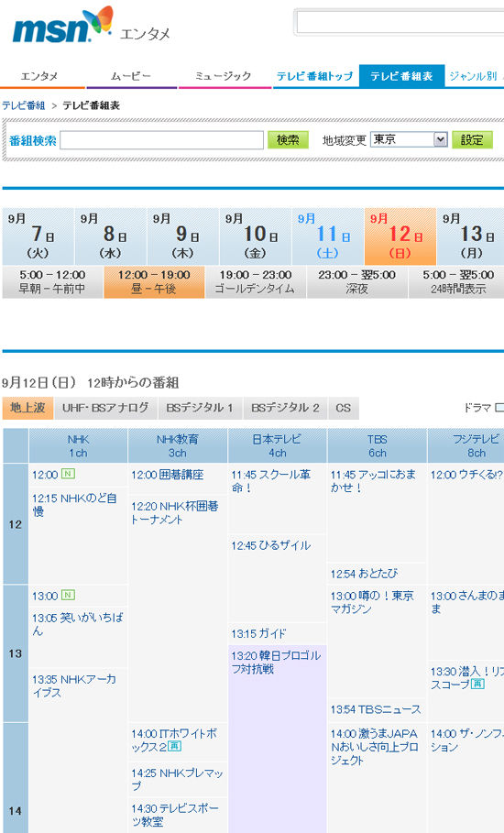Switch to UHF・BSアナログ tab
The image size is (504, 833).
[105, 408]
